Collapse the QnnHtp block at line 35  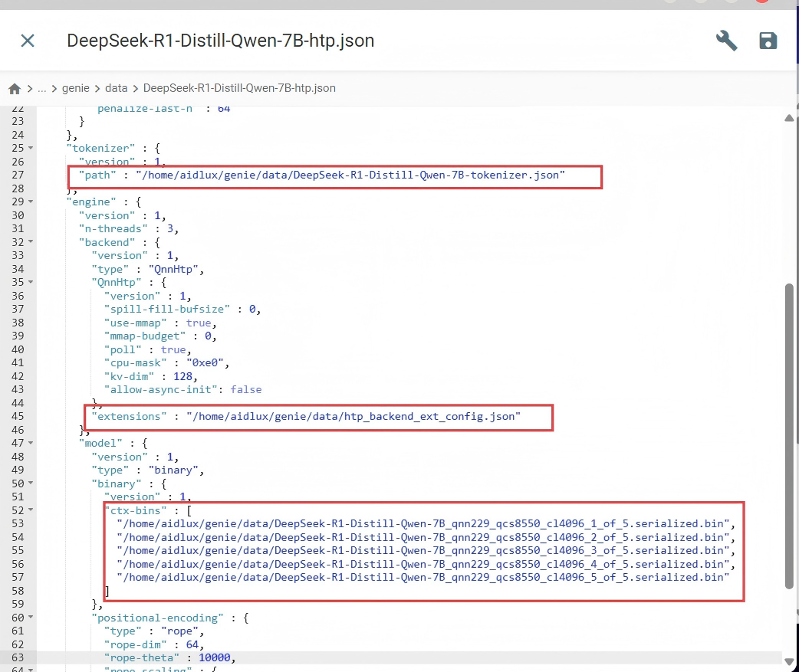tap(31, 282)
